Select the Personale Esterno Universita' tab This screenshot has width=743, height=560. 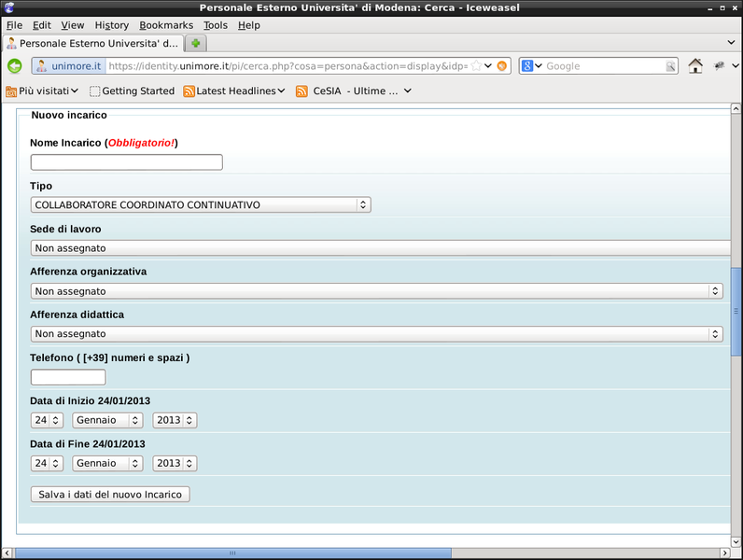coord(93,44)
